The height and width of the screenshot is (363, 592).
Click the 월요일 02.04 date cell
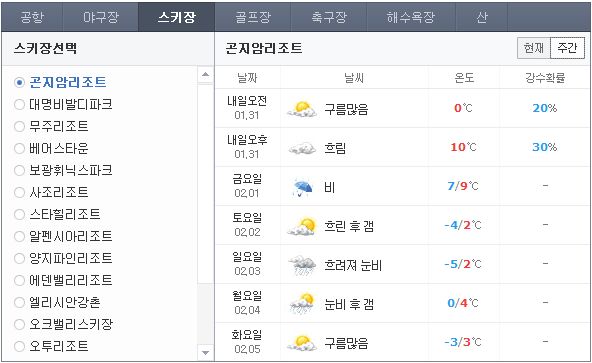pos(247,303)
